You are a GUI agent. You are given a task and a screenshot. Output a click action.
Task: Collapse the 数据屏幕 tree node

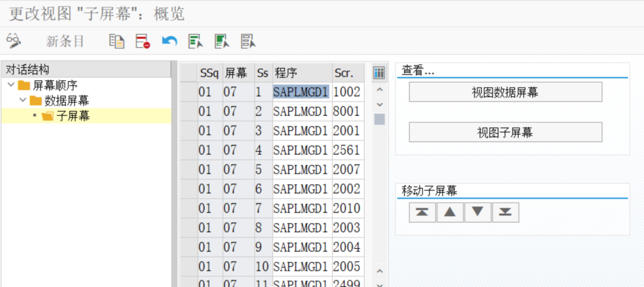pos(22,100)
